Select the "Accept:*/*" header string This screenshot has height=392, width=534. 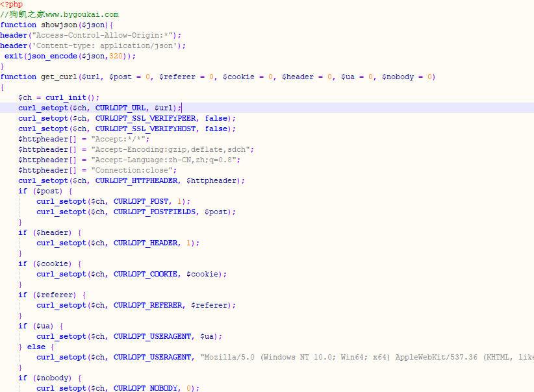tap(118, 139)
